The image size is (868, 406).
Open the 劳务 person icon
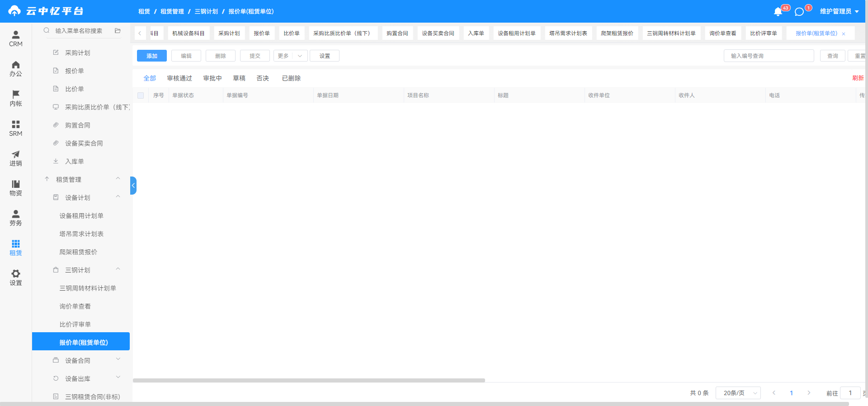[x=15, y=214]
